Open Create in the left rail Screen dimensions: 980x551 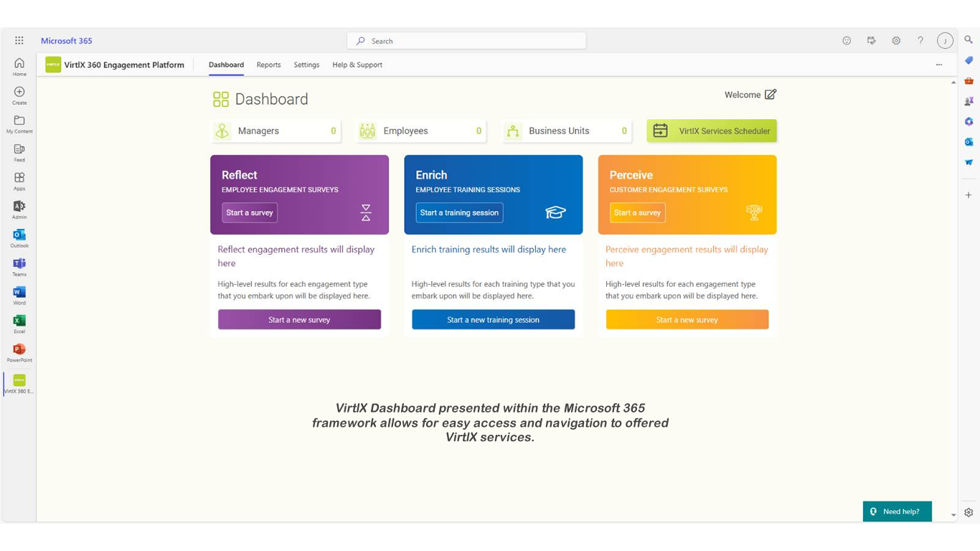click(19, 95)
